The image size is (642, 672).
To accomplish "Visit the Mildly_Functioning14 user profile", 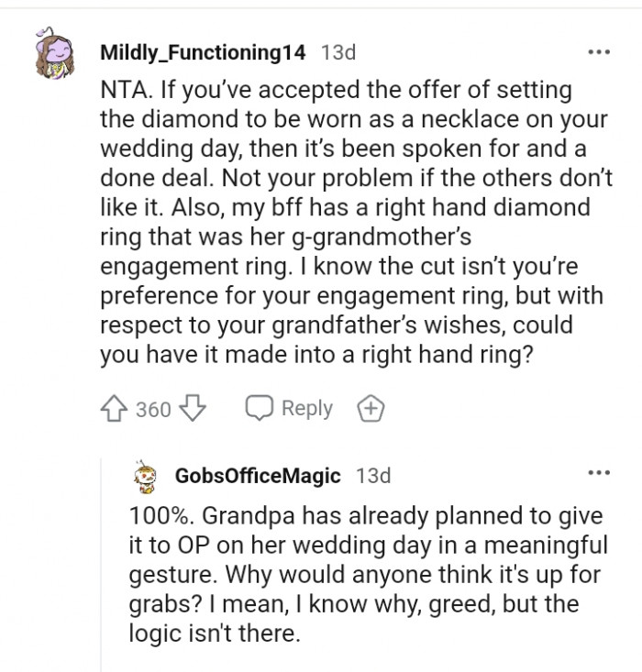I will [x=203, y=52].
